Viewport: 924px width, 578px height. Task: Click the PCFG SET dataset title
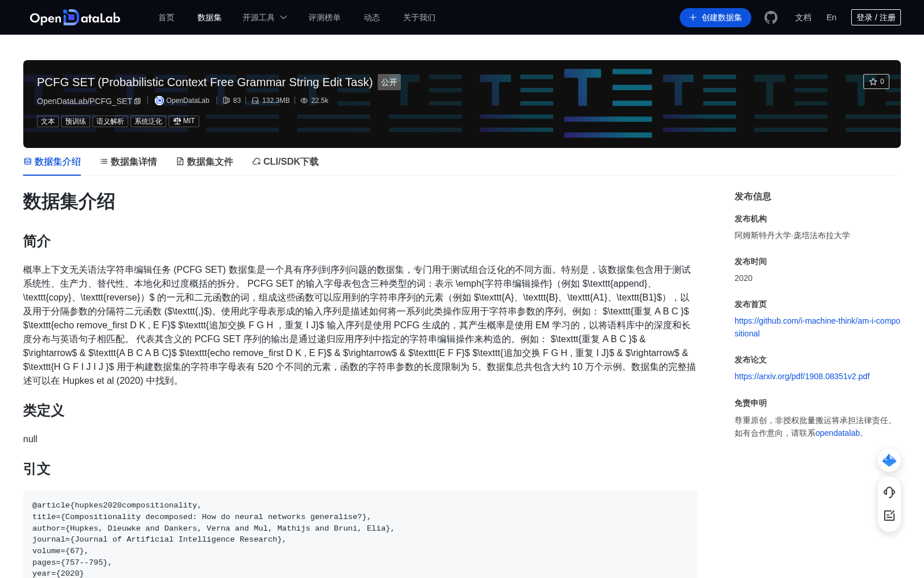(x=205, y=82)
